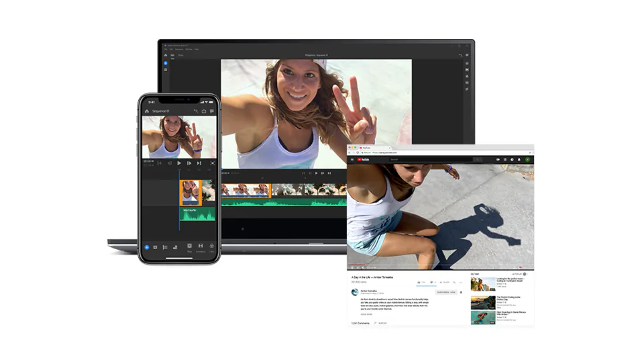Viewport: 644px width, 362px height.
Task: Click the undo icon at laptop top right
Action: point(460,55)
